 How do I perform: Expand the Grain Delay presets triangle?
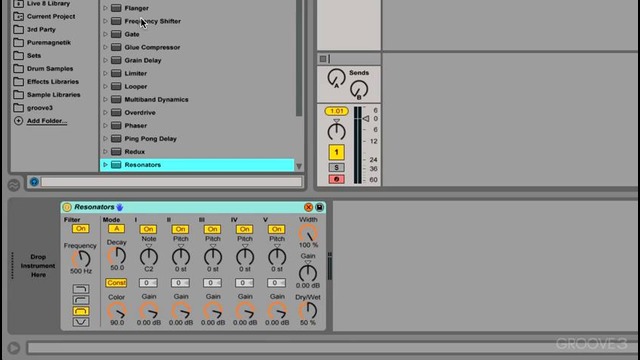click(105, 60)
